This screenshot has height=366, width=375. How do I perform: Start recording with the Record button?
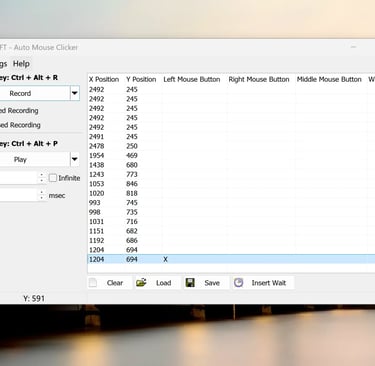pyautogui.click(x=35, y=93)
